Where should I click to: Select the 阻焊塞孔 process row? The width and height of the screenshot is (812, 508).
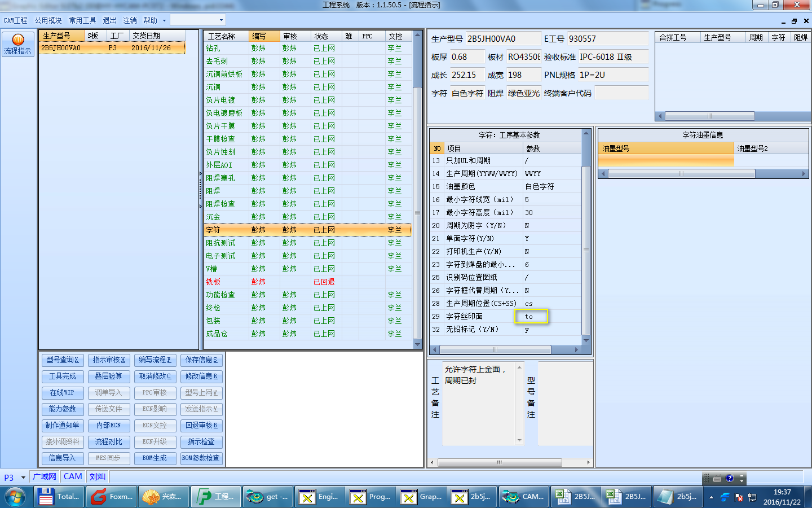tap(308, 178)
